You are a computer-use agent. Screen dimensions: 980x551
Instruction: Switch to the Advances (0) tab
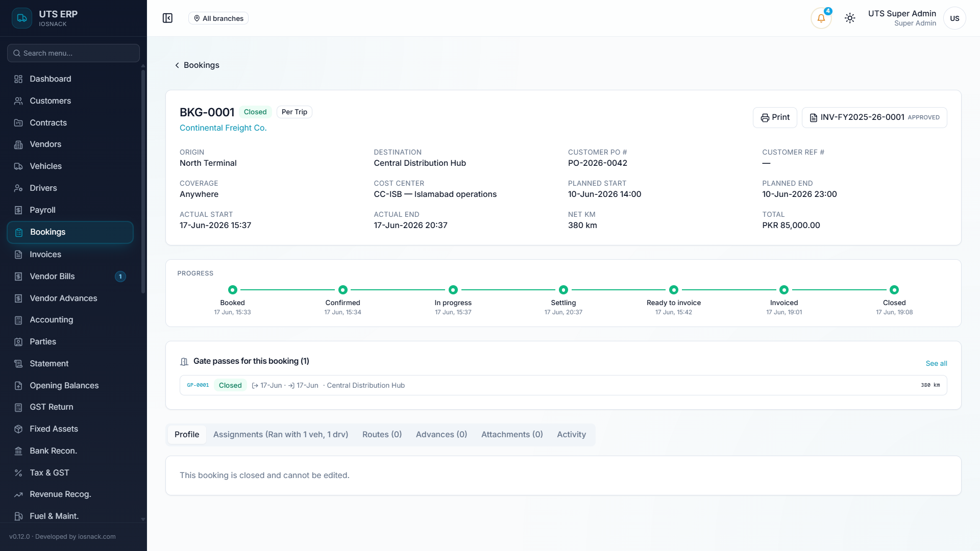tap(442, 435)
